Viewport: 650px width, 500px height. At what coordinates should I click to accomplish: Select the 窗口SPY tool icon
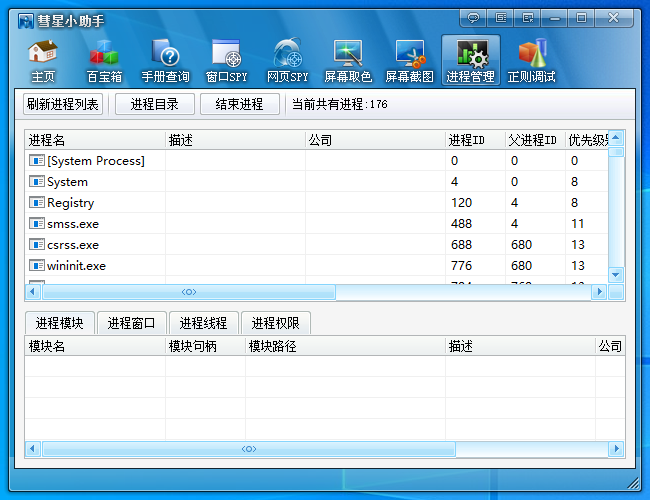click(226, 61)
